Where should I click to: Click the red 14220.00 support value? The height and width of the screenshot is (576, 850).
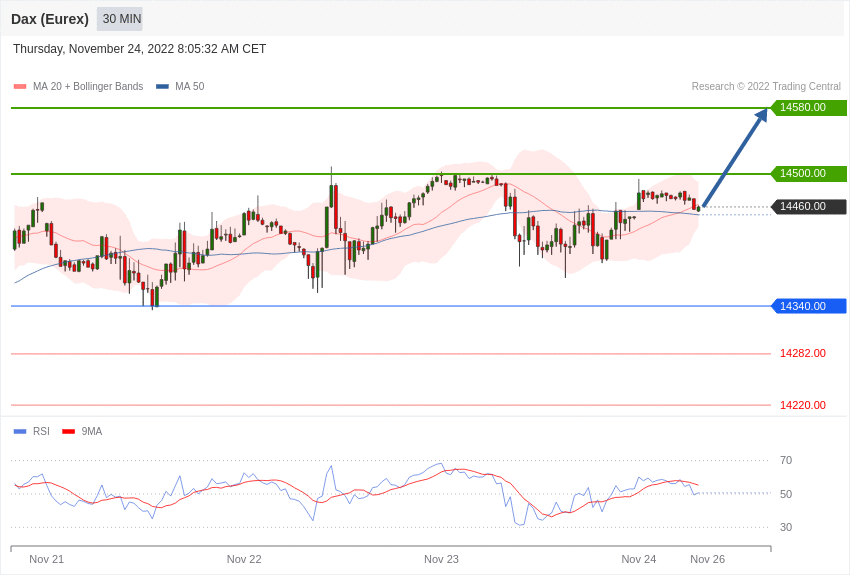[803, 405]
